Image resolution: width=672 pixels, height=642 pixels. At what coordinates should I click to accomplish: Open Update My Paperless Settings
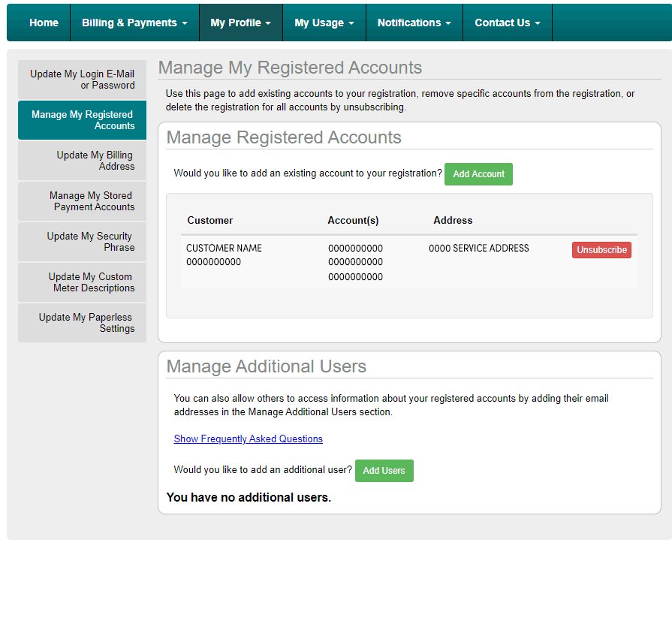click(x=82, y=323)
